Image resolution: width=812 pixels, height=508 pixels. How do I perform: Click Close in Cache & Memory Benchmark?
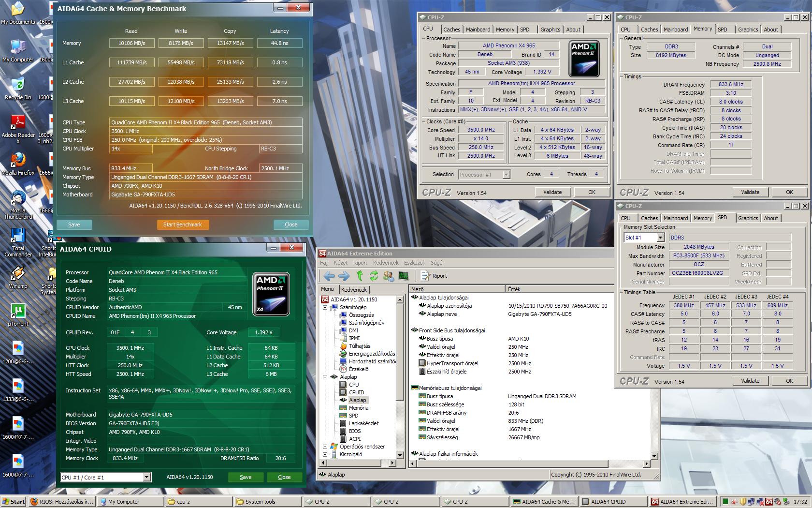tap(291, 224)
